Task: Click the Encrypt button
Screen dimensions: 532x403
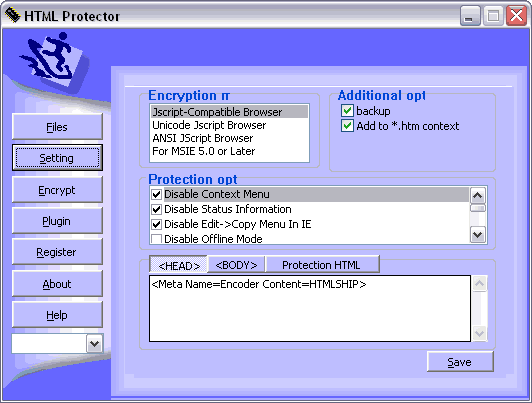Action: [x=57, y=190]
